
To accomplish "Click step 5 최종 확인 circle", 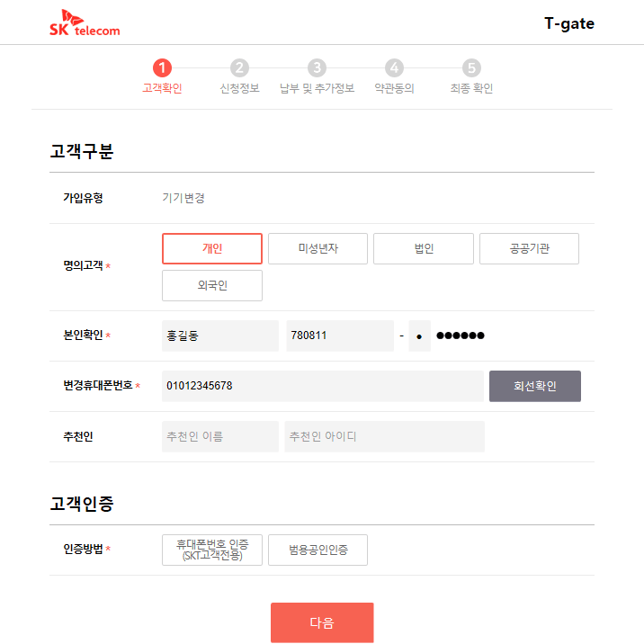I will click(x=471, y=67).
